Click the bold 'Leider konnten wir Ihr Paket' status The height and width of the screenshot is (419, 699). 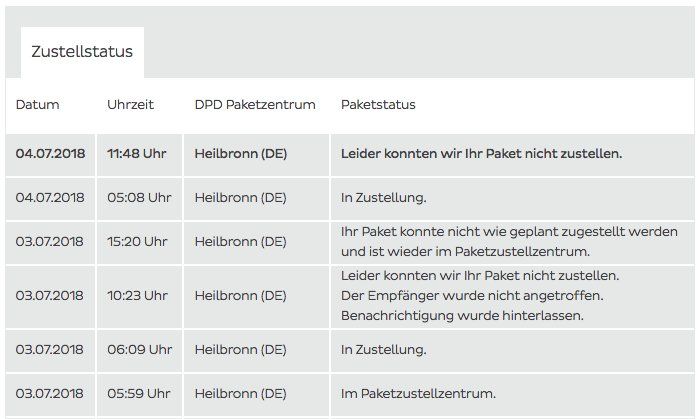[481, 154]
